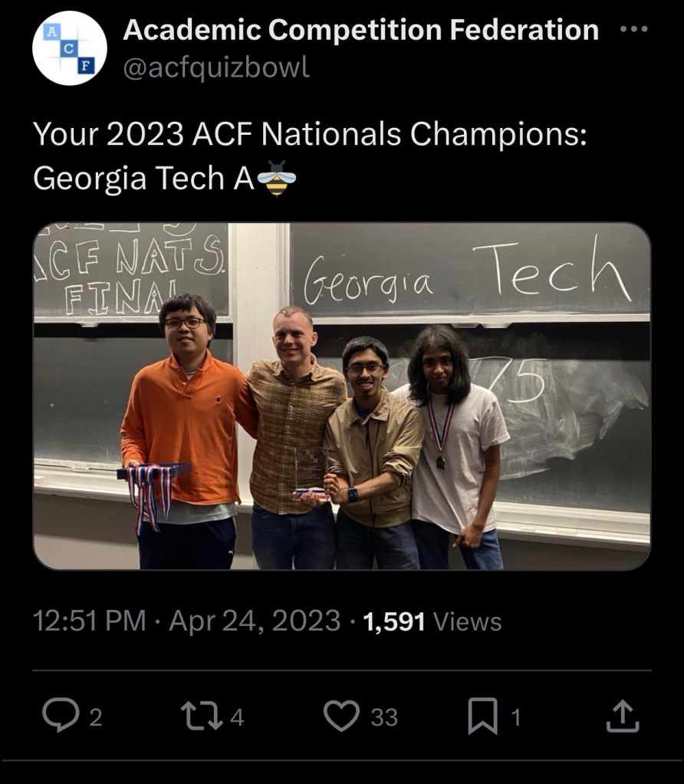The width and height of the screenshot is (684, 784).
Task: Toggle the bookmark icon on this post
Action: [x=482, y=716]
